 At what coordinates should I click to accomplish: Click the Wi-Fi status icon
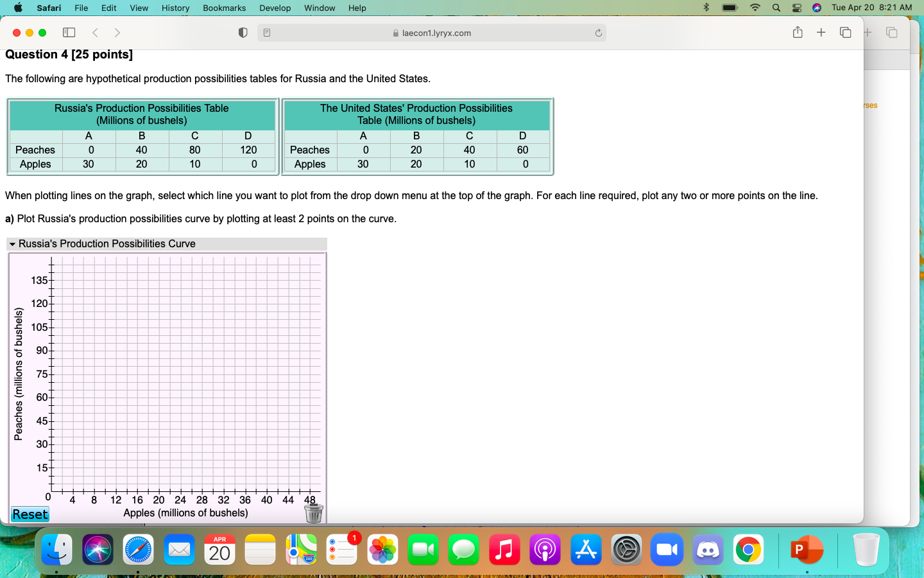tap(755, 8)
